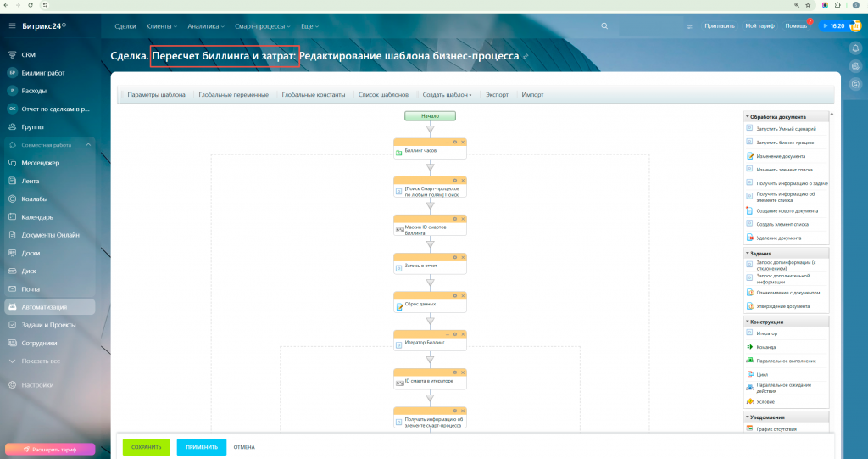Screen dimensions: 868x459
Task: Click the Почта envelope icon
Action: 12,288
